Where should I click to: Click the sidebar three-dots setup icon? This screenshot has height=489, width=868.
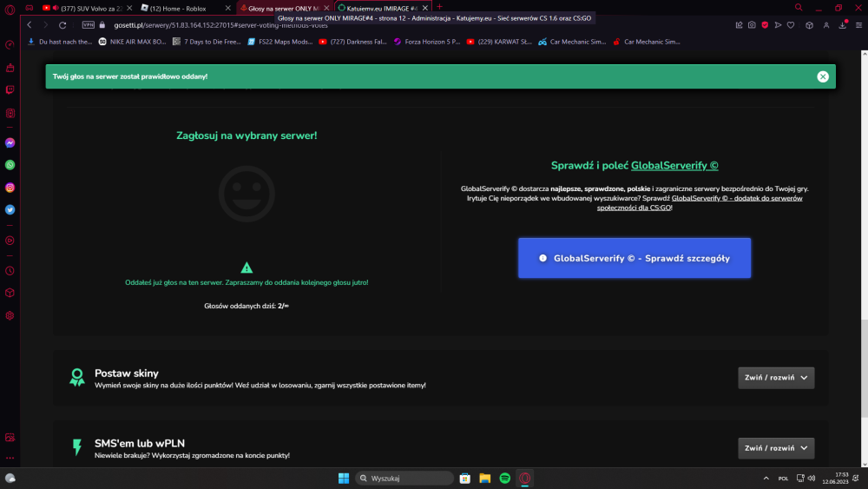pyautogui.click(x=10, y=458)
